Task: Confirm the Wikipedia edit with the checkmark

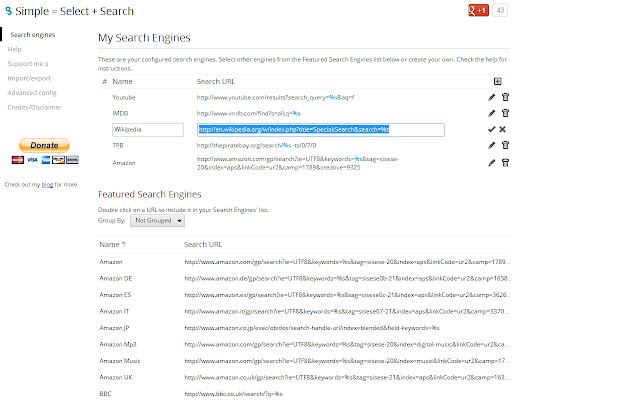Action: click(491, 130)
